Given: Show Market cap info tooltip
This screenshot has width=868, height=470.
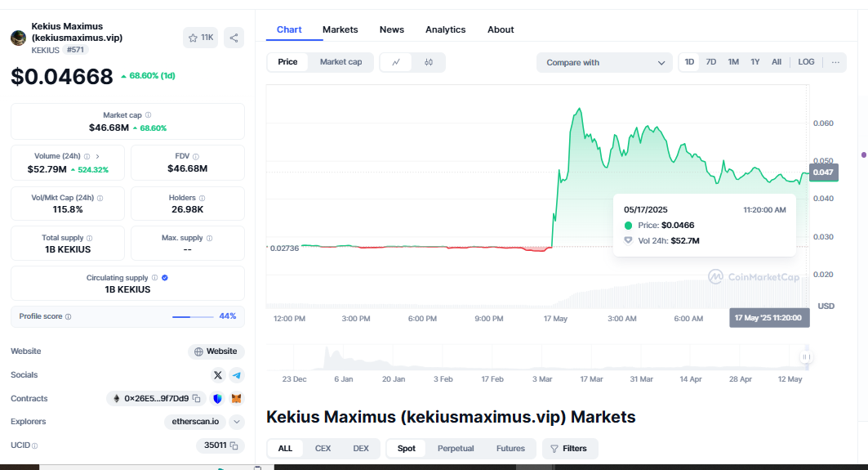Looking at the screenshot, I should (148, 115).
